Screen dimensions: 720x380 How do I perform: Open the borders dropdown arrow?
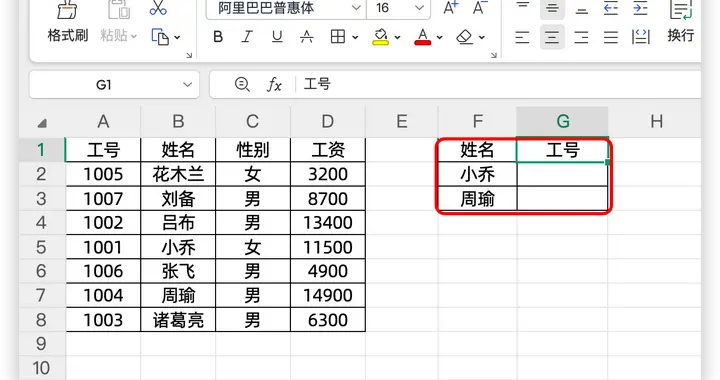[x=355, y=37]
